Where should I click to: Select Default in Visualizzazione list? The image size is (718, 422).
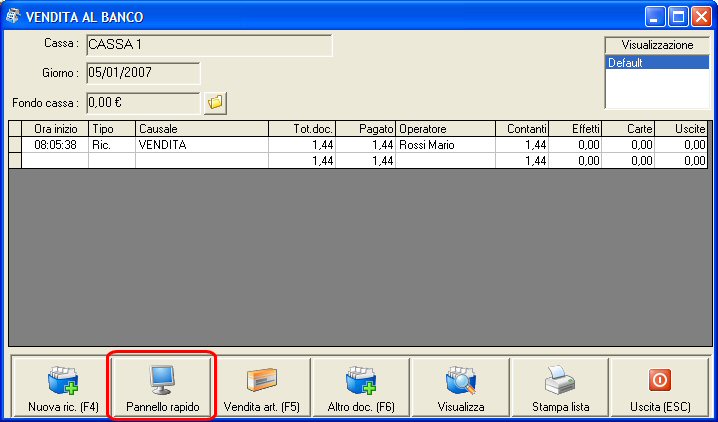657,63
